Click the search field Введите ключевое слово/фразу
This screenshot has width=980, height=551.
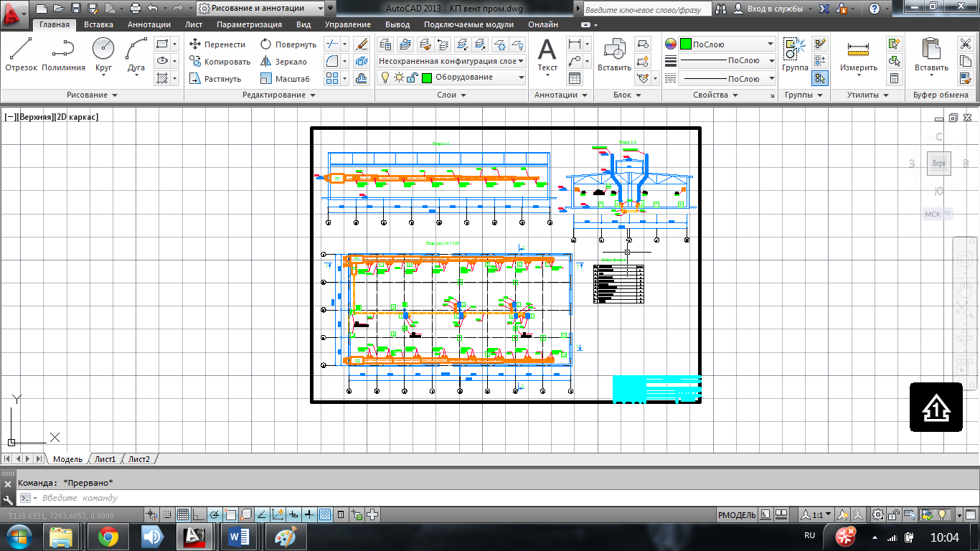(x=647, y=9)
